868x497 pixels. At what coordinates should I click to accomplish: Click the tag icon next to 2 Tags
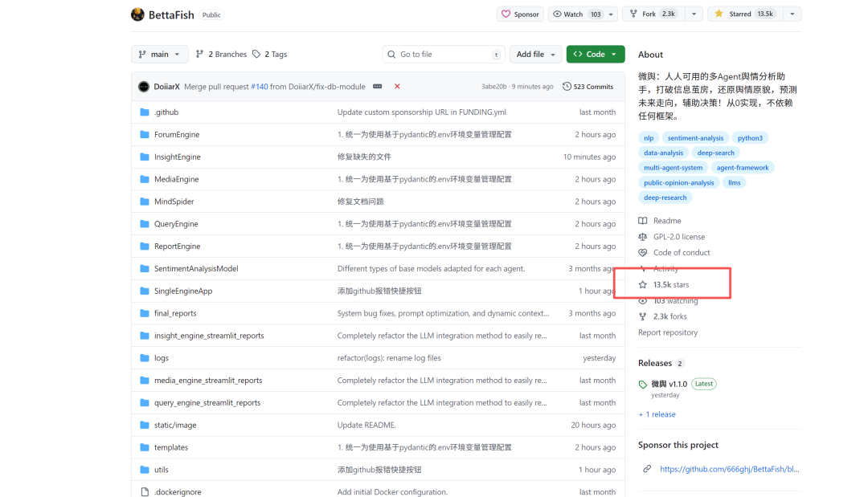[256, 54]
